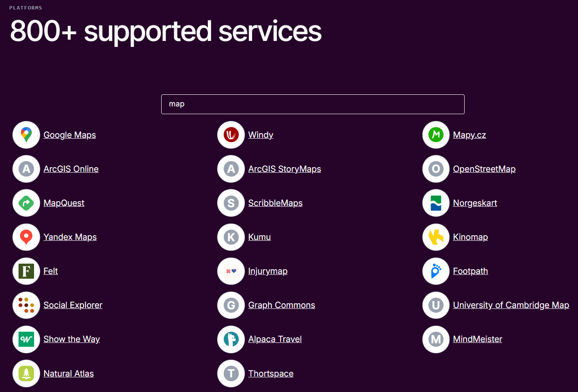Click the Social Explorer dots icon
The width and height of the screenshot is (578, 392).
pyautogui.click(x=26, y=305)
